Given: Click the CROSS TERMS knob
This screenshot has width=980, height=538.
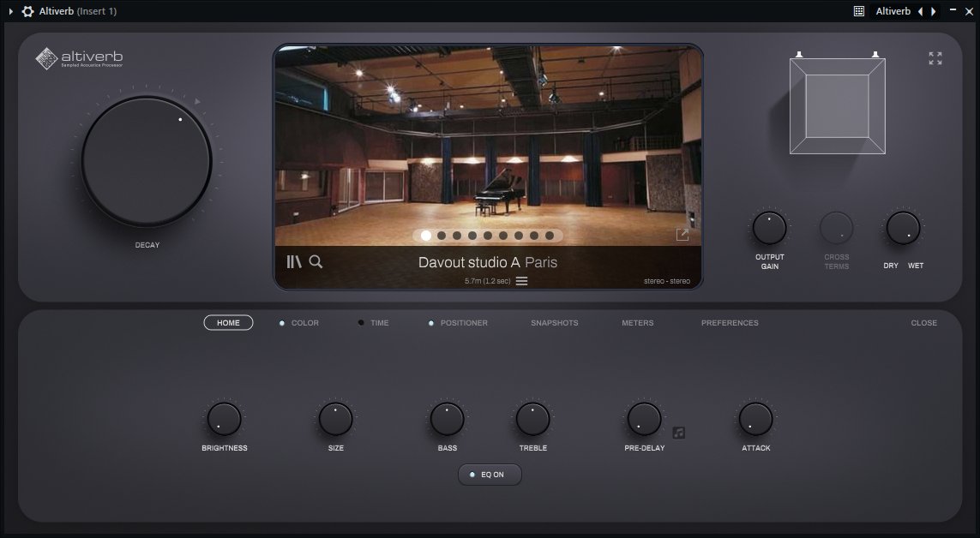Looking at the screenshot, I should (x=836, y=228).
